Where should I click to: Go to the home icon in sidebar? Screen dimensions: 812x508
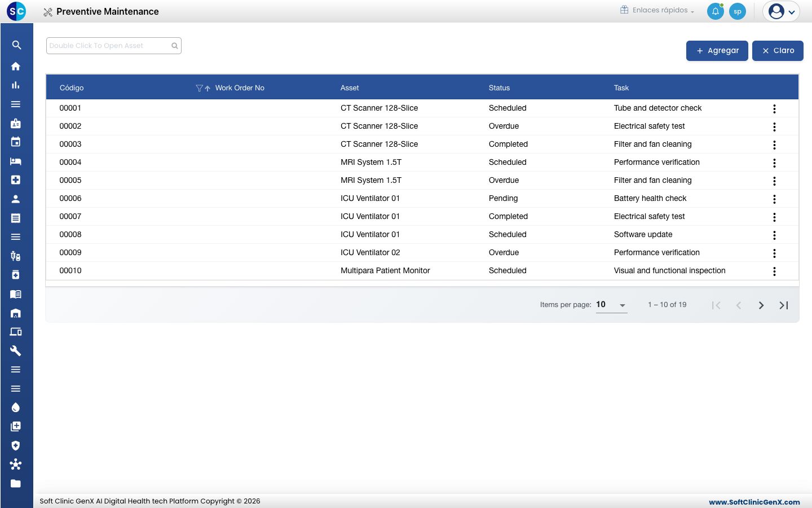pyautogui.click(x=16, y=66)
